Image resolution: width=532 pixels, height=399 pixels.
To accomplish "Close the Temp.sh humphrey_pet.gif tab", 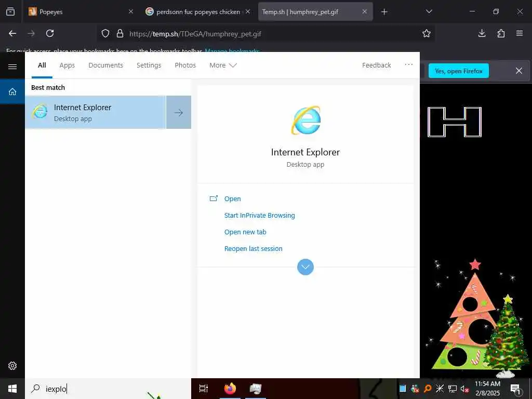I will point(364,11).
